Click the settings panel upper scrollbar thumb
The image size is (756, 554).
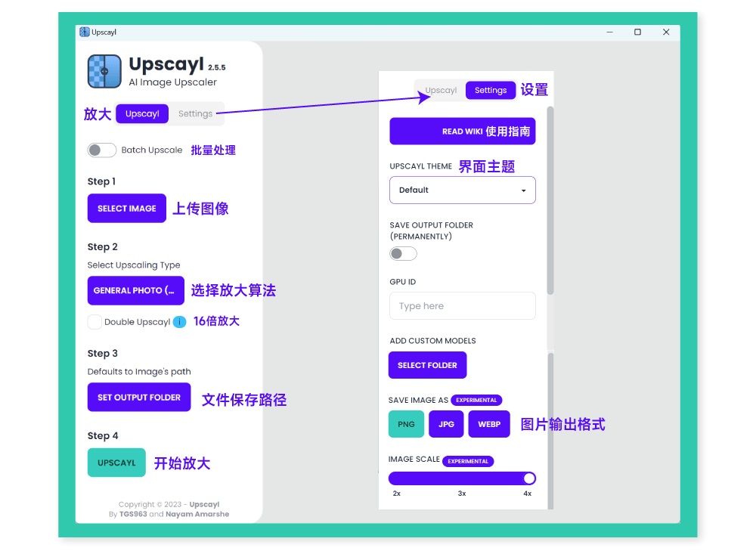click(x=550, y=200)
